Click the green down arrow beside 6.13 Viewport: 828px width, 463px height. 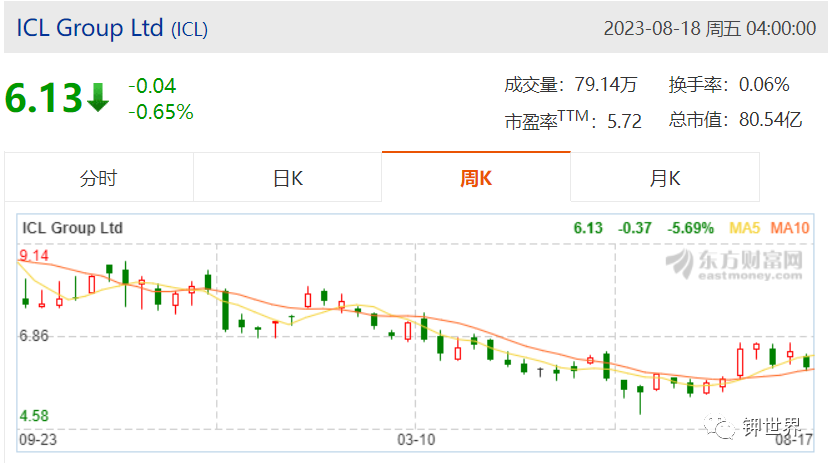point(98,98)
